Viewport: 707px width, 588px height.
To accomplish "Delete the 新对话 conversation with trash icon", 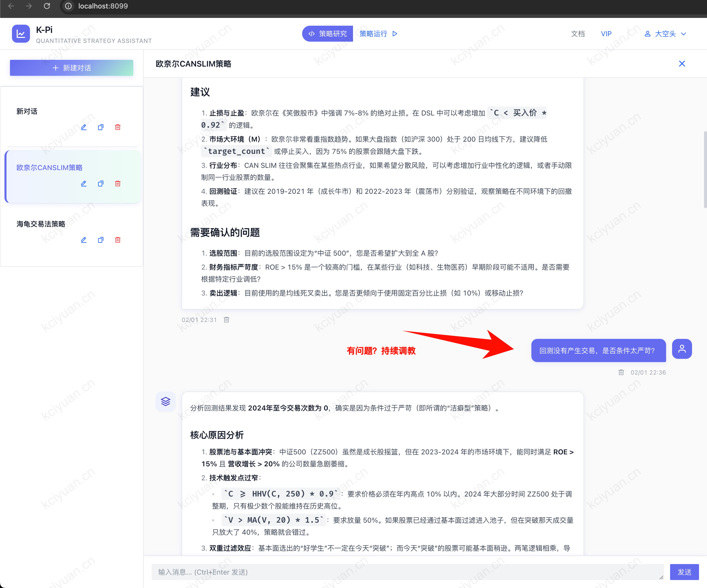I will pyautogui.click(x=118, y=127).
